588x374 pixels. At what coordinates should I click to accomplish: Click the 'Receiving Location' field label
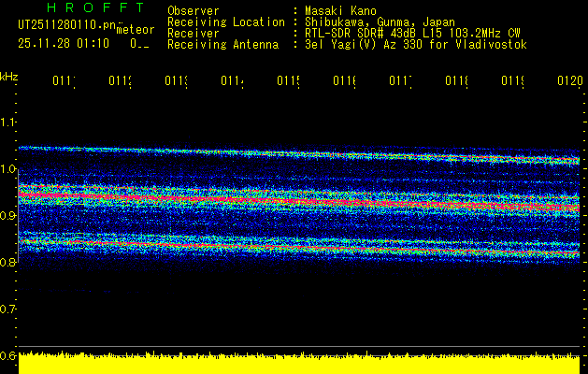coord(225,22)
